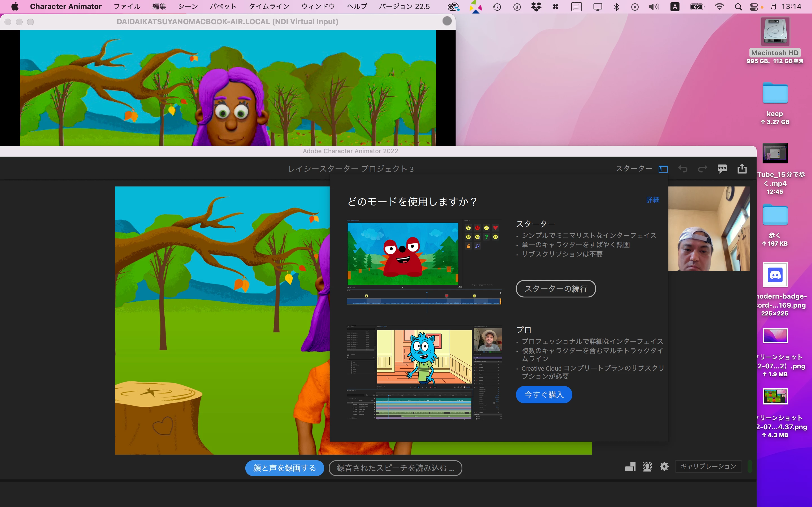Click the camera background person icon
This screenshot has height=507, width=812.
coord(647,466)
